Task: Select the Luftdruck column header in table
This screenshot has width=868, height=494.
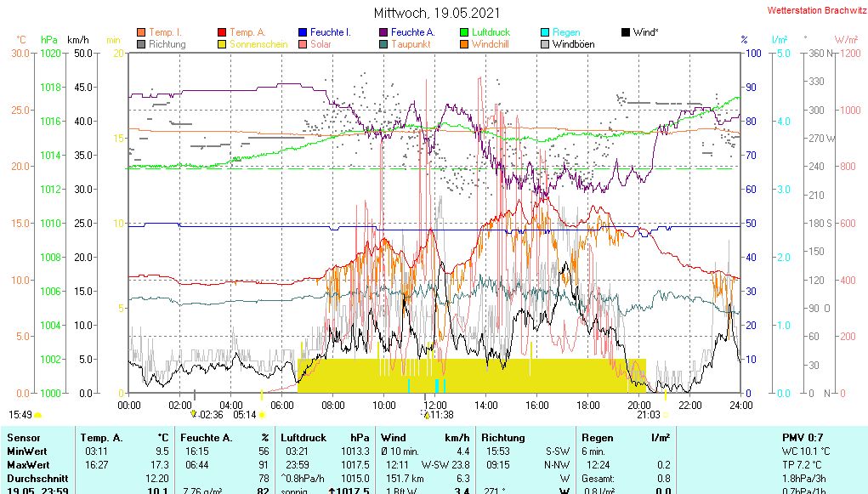Action: click(x=304, y=437)
